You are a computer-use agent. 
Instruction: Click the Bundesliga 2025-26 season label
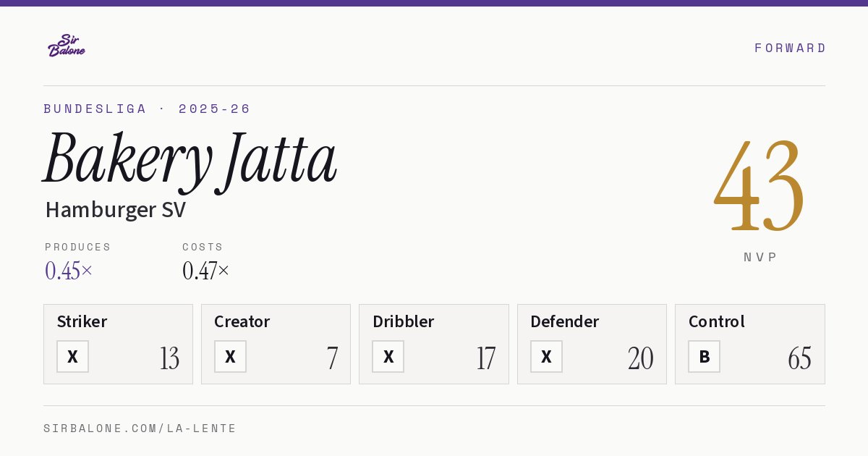click(147, 109)
